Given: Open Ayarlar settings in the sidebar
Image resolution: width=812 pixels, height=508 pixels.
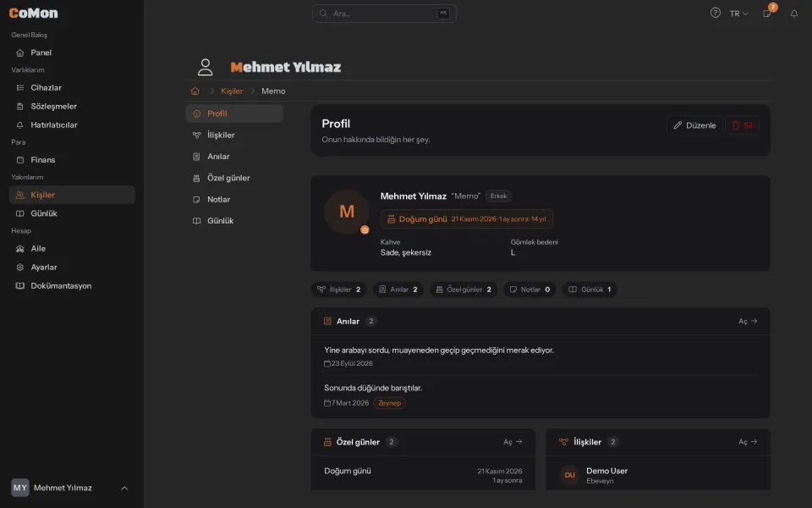Looking at the screenshot, I should pyautogui.click(x=72, y=268).
